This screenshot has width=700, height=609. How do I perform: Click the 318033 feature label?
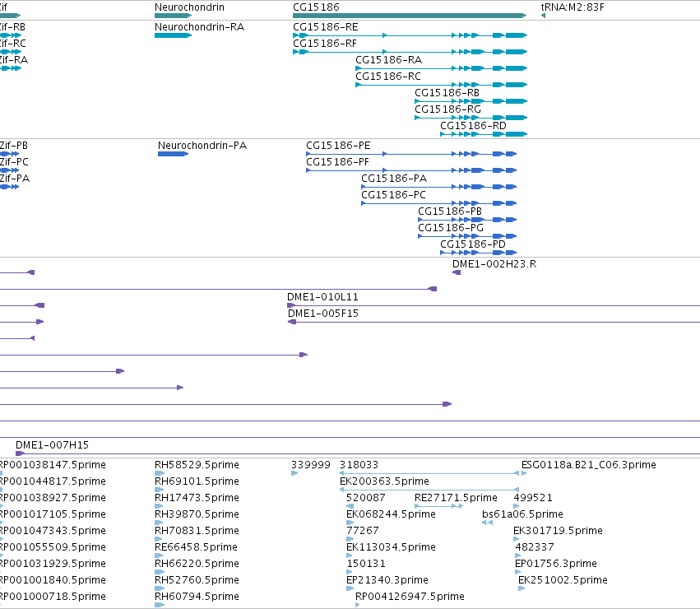359,465
